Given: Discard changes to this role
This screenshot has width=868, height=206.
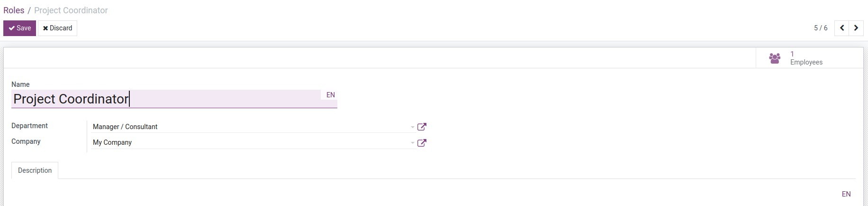Looking at the screenshot, I should [57, 28].
